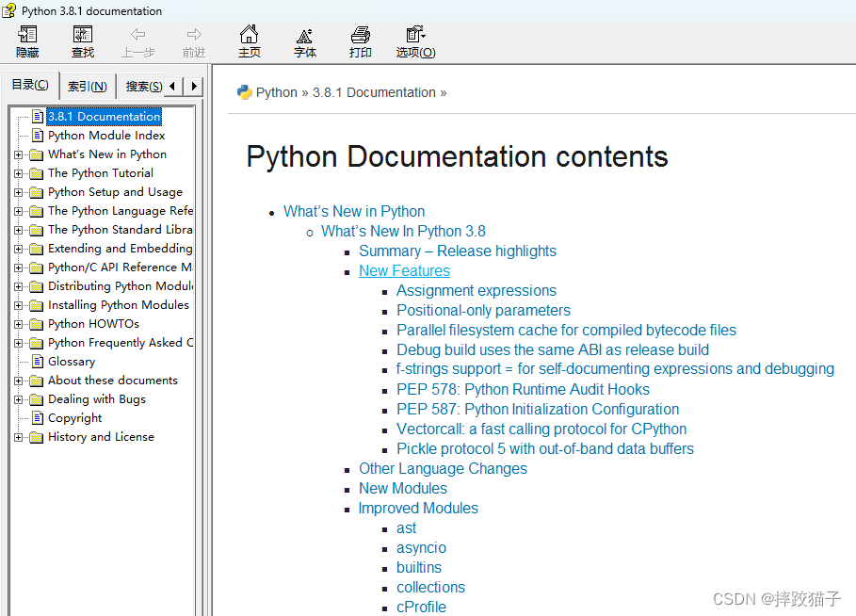Open What's New in Python link

354,211
